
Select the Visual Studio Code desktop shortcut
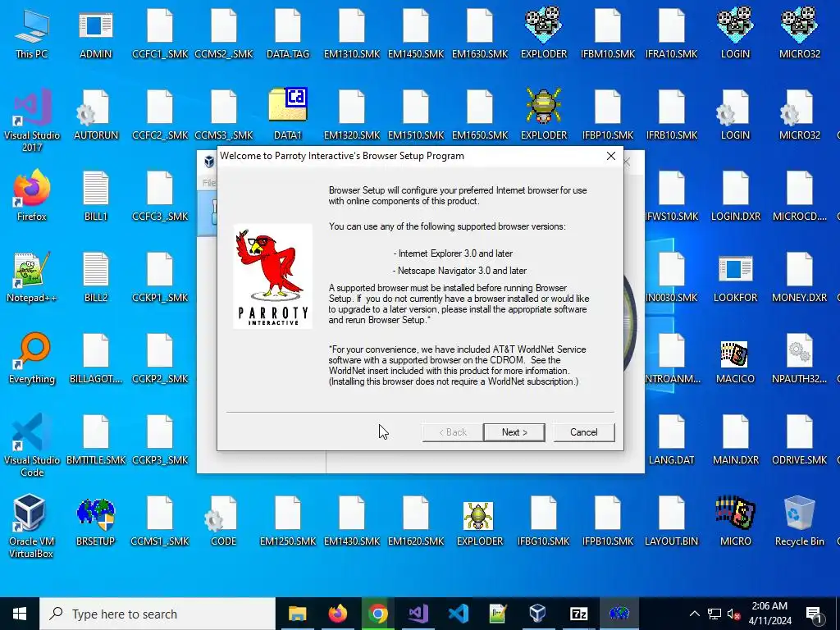tap(32, 445)
